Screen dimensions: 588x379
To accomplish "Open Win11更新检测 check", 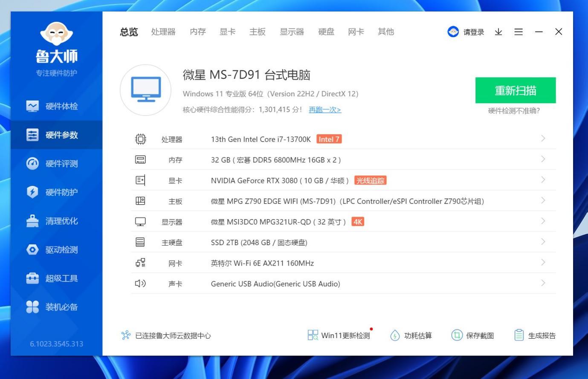I will (339, 336).
